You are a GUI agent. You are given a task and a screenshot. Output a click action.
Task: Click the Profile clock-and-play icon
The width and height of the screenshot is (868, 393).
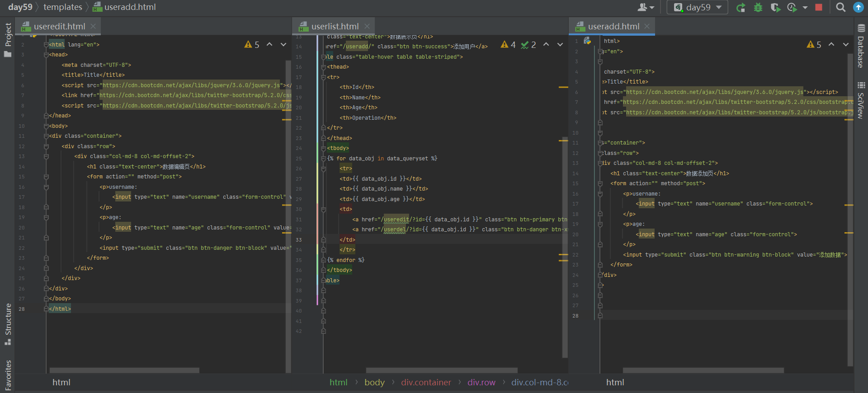(x=792, y=8)
